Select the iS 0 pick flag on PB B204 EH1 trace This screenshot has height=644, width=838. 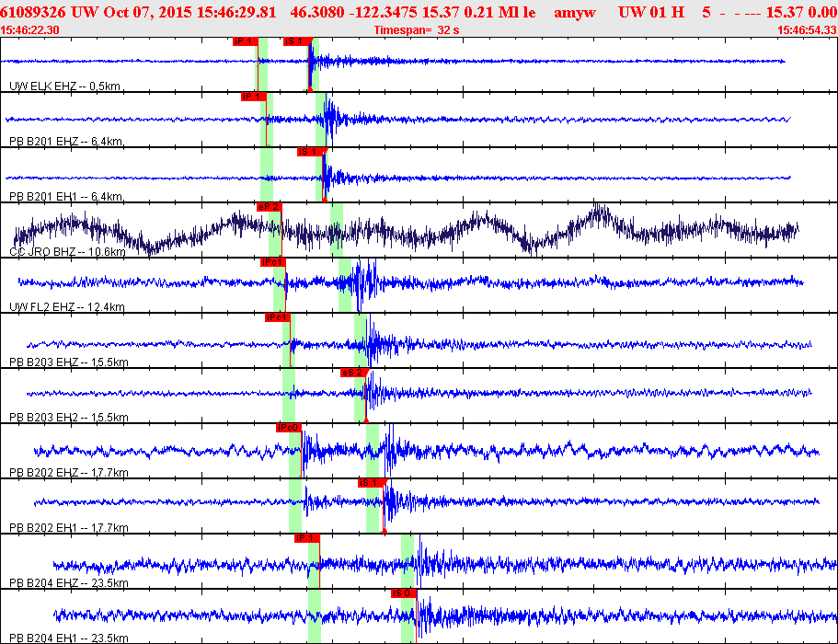coord(404,593)
